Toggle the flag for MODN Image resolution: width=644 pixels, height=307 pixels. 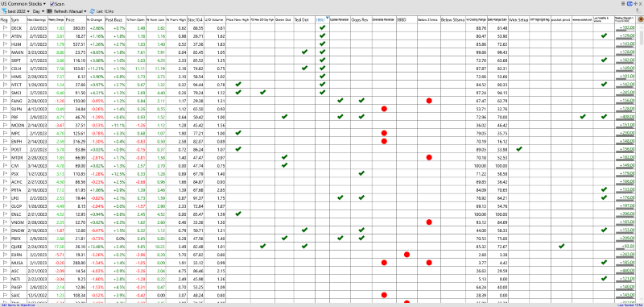[5, 125]
